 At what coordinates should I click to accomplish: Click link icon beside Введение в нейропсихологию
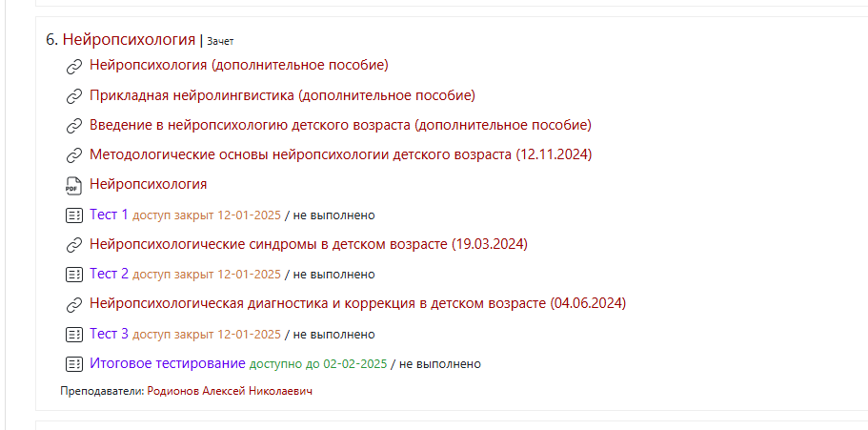73,126
